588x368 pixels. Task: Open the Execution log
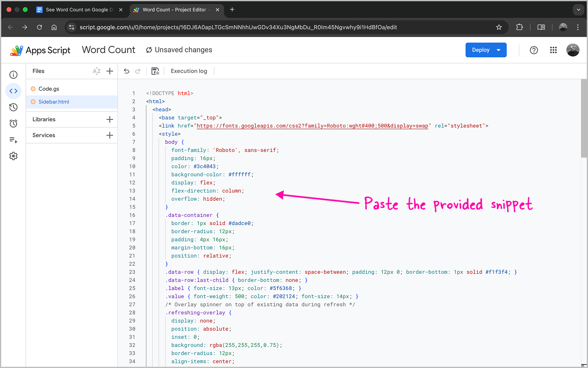189,71
